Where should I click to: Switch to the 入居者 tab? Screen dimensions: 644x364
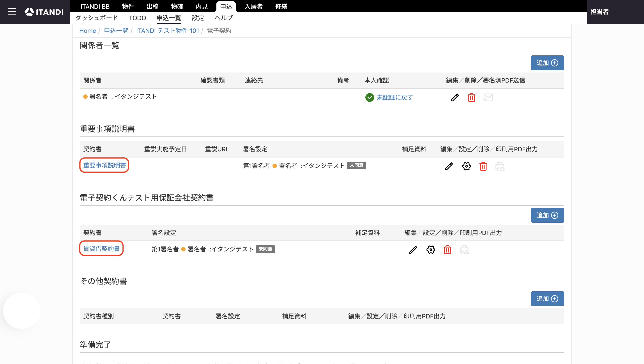pos(254,6)
